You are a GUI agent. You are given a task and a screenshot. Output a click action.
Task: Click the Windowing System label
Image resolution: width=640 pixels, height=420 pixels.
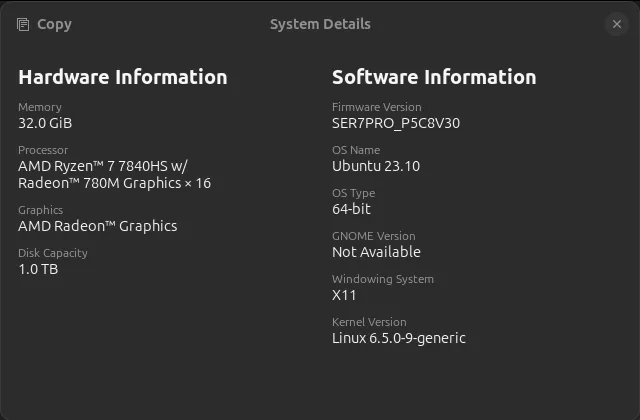[x=383, y=279]
